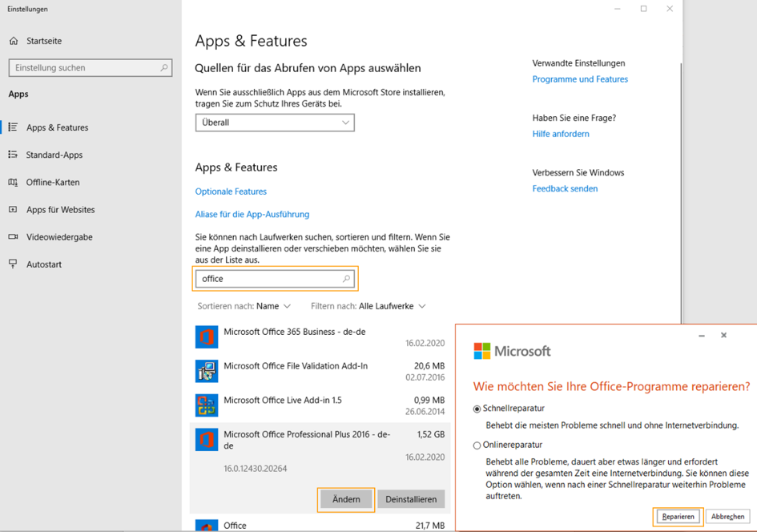Click the Einstellung suchen input field

[x=91, y=67]
